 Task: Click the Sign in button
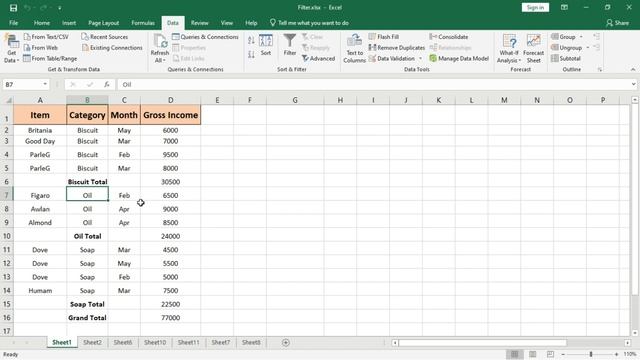coord(535,7)
